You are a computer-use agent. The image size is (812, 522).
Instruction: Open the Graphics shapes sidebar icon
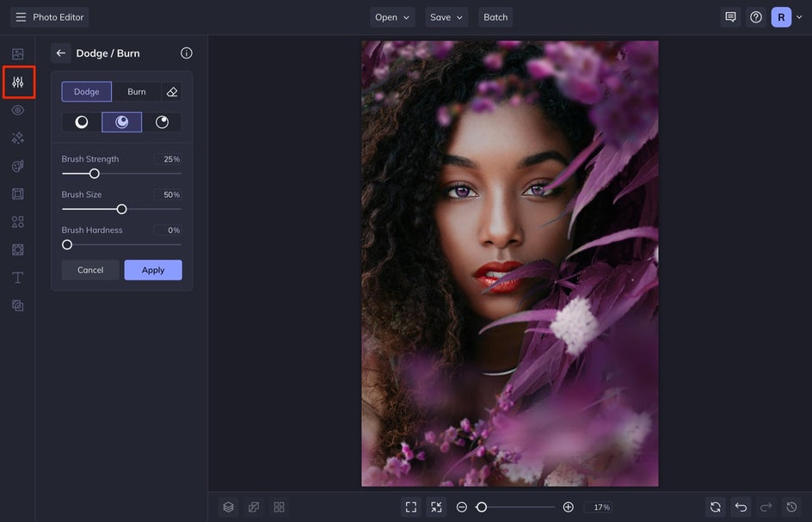click(x=17, y=222)
